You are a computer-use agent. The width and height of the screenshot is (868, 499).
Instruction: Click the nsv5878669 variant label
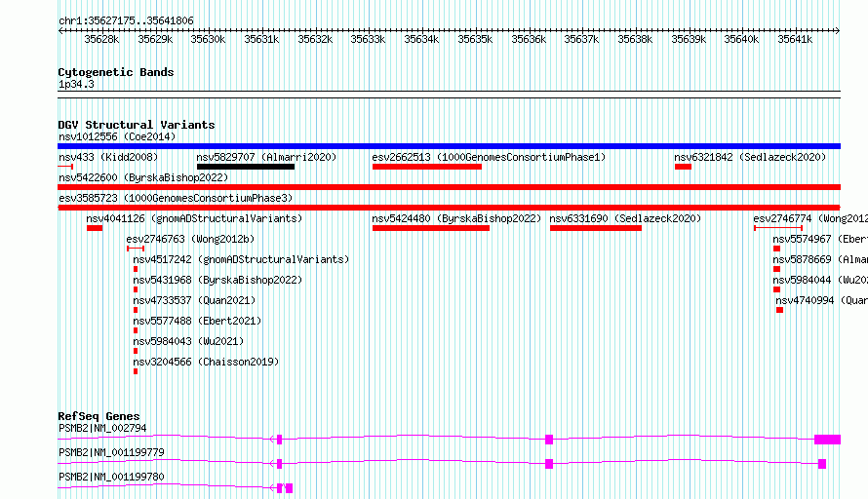[820, 259]
